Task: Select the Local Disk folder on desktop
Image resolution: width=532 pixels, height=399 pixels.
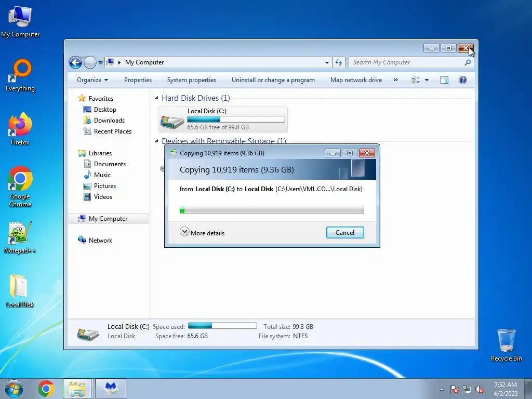Action: click(20, 291)
